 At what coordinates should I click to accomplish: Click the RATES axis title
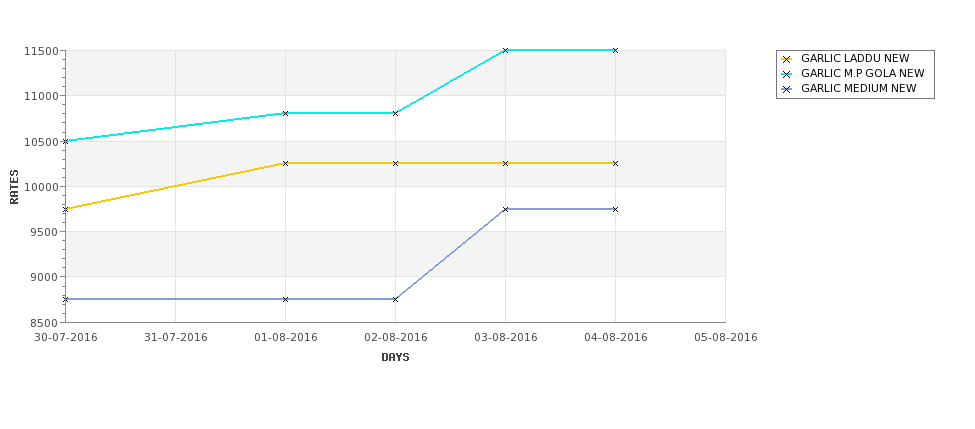14,187
